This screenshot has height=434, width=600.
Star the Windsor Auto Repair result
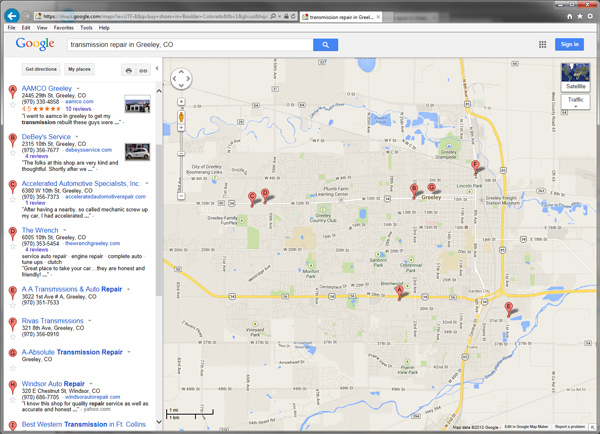(13, 400)
